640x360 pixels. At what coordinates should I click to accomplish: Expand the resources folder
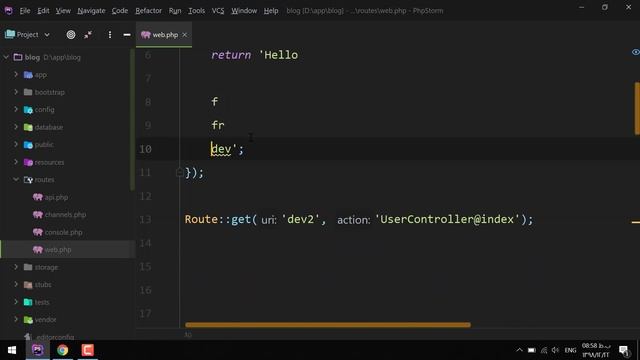tap(16, 162)
